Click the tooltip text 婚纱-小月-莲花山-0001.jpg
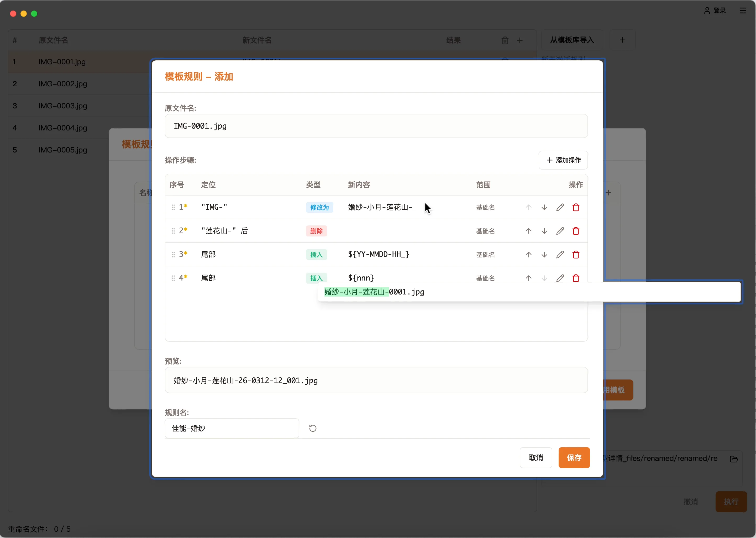 374,292
